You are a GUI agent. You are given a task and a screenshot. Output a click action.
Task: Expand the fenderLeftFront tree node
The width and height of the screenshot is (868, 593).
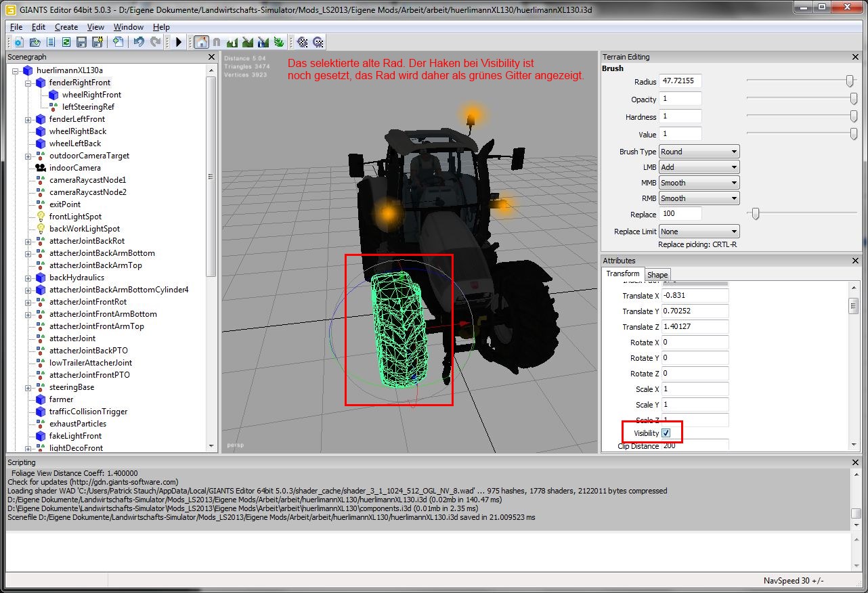point(28,119)
